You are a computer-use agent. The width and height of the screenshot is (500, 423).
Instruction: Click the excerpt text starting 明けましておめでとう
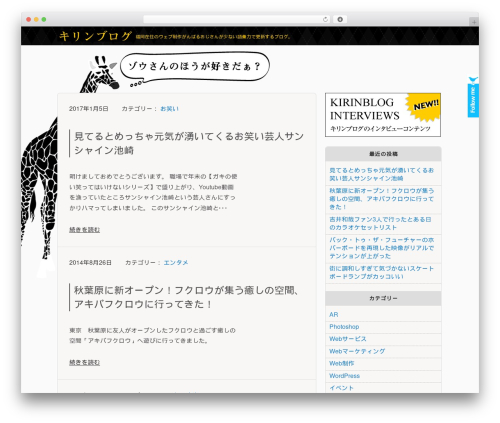point(153,192)
